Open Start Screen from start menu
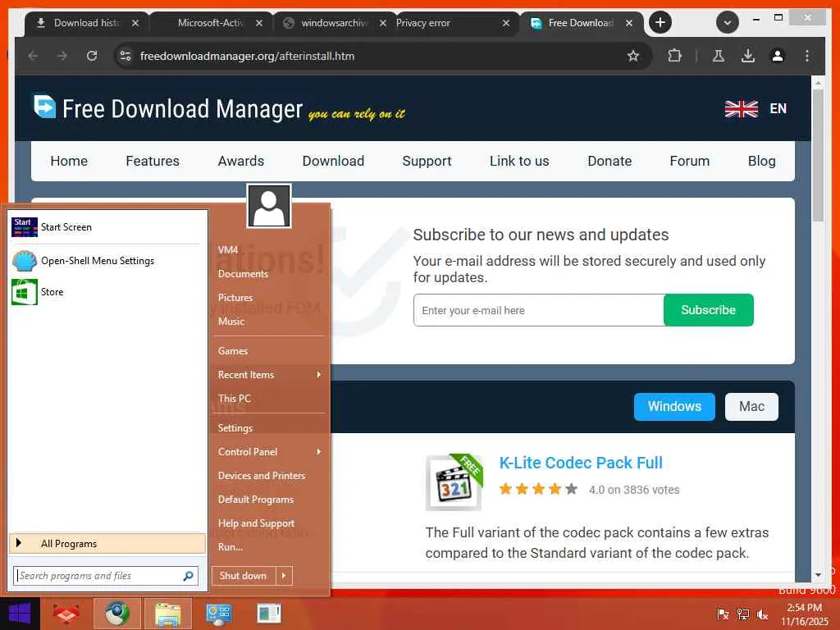This screenshot has height=630, width=840. [107, 227]
